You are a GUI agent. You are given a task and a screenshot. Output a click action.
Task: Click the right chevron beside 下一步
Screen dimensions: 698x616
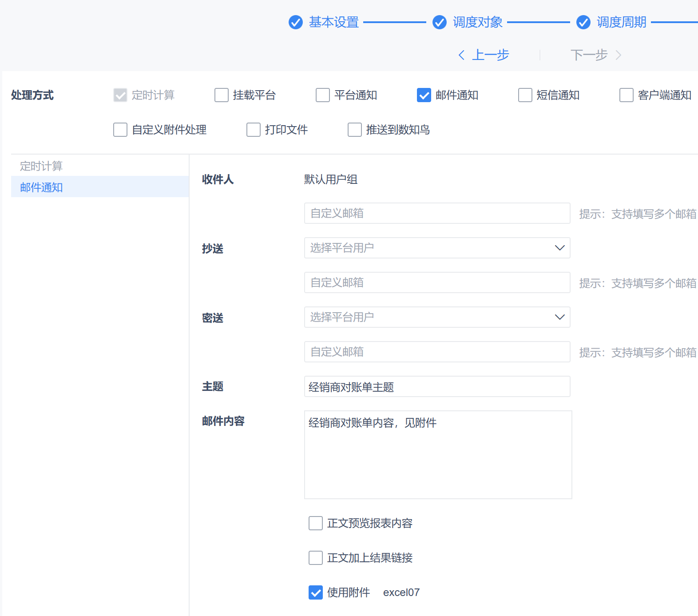(x=619, y=55)
